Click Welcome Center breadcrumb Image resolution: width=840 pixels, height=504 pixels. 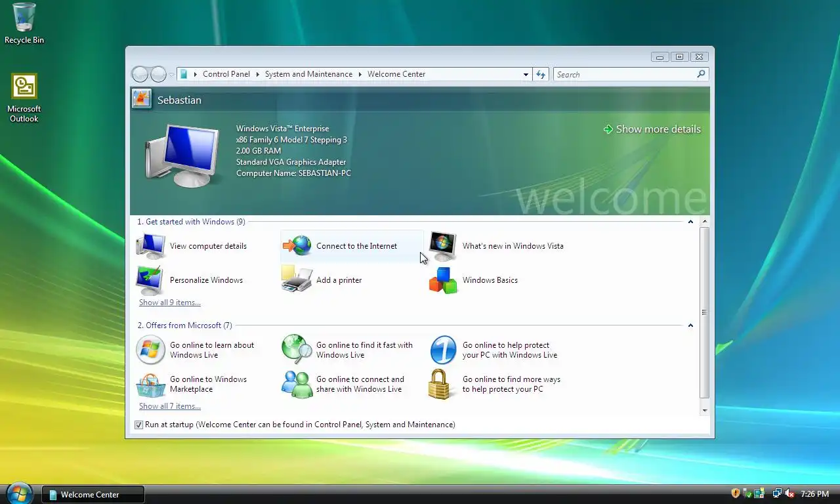coord(396,74)
